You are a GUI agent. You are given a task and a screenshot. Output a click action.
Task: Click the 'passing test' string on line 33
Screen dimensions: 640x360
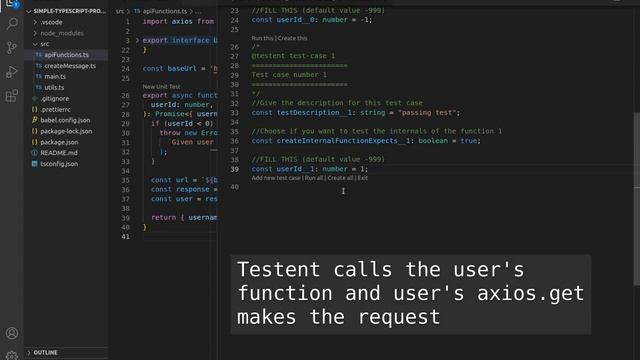coord(427,112)
